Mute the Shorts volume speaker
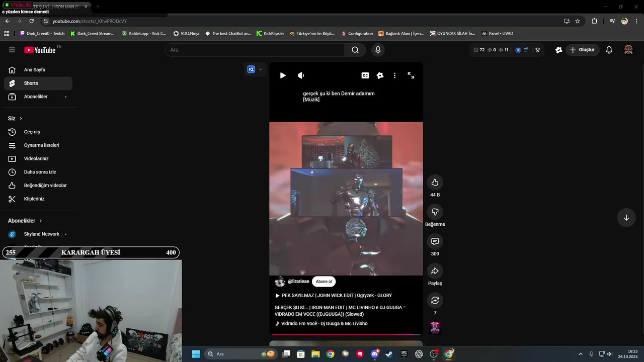Viewport: 644px width, 362px height. [x=301, y=75]
